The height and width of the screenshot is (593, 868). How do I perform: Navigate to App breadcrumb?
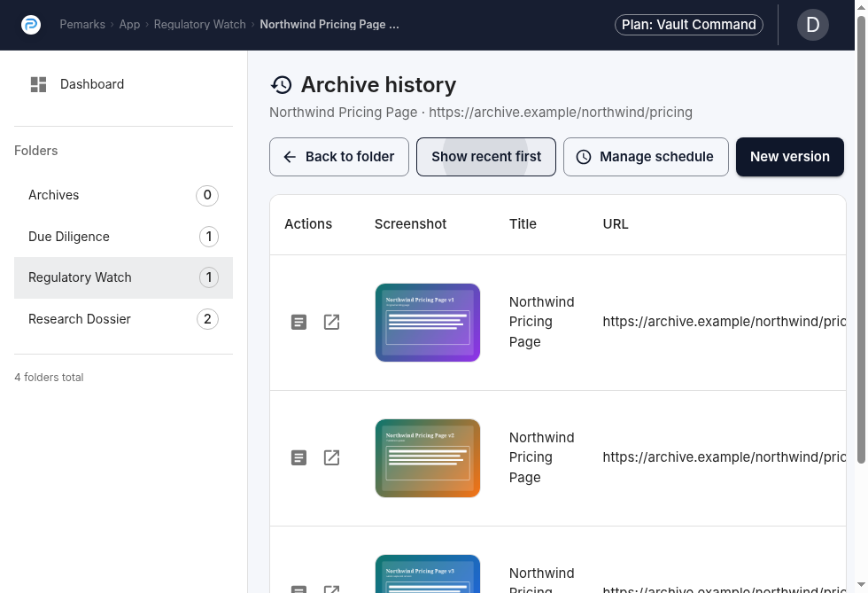tap(129, 25)
